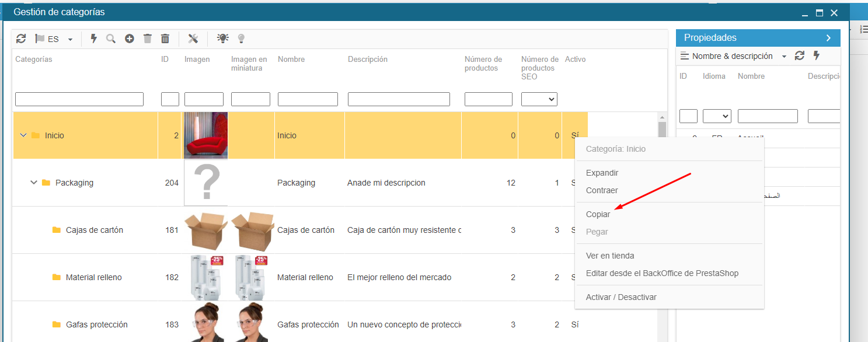This screenshot has height=342, width=868.
Task: Open the Número de productos SEO filter dropdown
Action: [x=539, y=99]
